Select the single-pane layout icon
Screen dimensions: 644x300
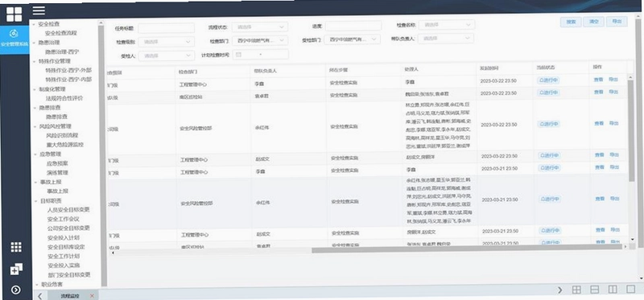[630, 289]
